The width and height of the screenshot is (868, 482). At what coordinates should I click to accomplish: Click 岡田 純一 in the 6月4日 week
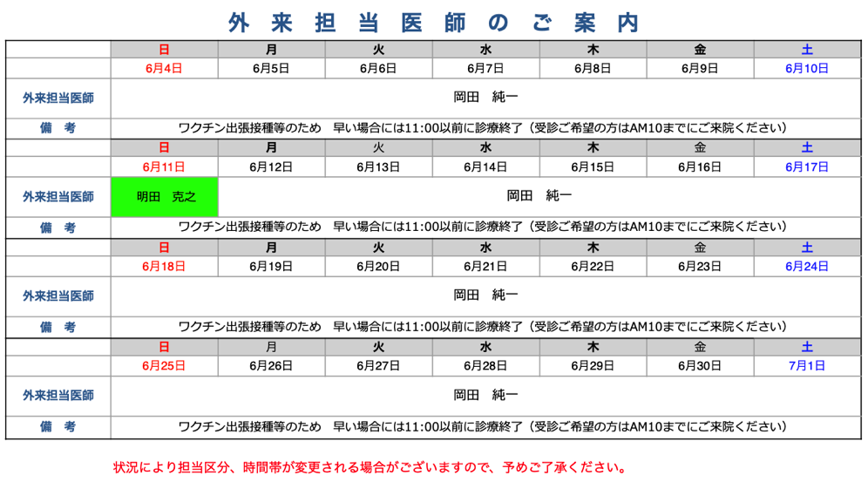pyautogui.click(x=485, y=98)
